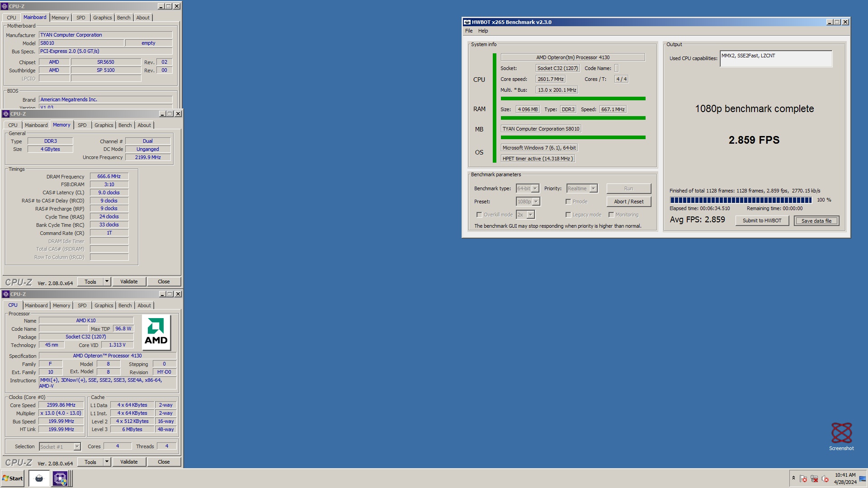Click the Windows Start button
Screen dimensions: 868x488
12,478
